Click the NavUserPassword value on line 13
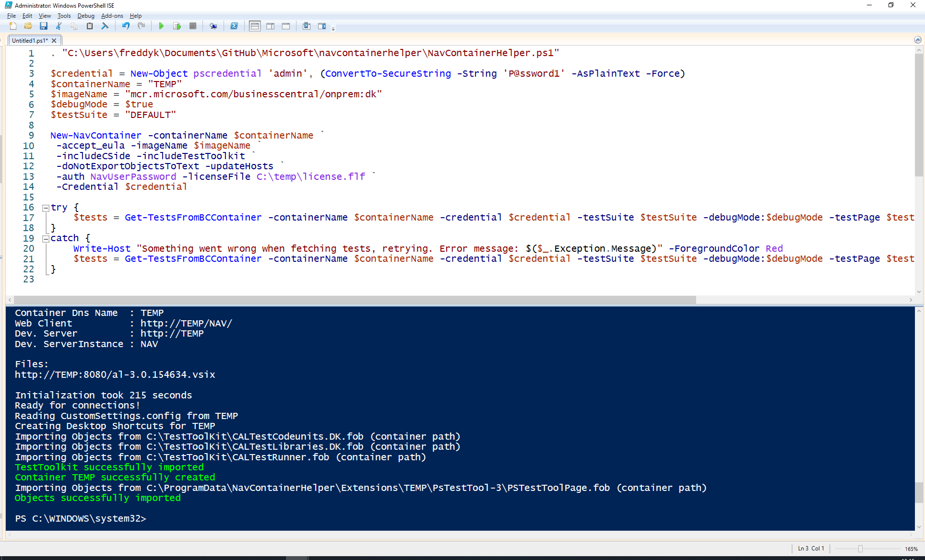 coord(133,177)
